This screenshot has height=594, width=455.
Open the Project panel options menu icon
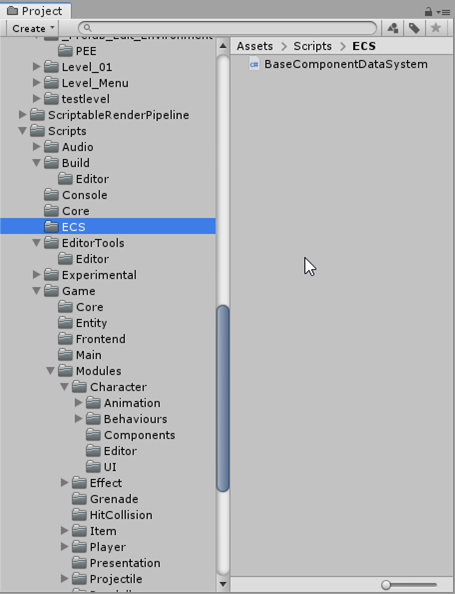tap(444, 12)
